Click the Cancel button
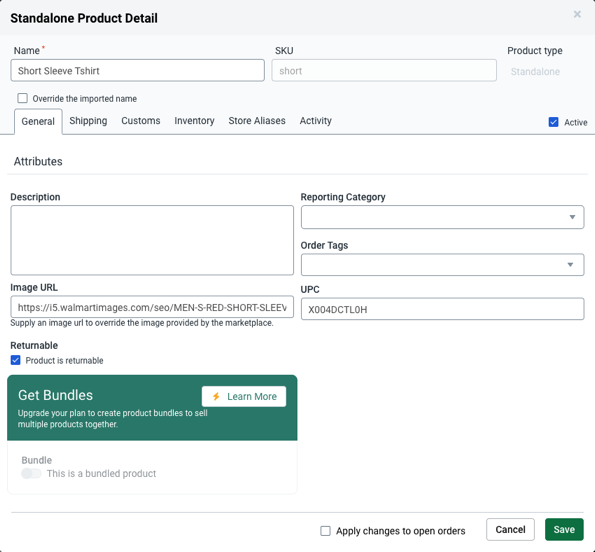The height and width of the screenshot is (552, 595). [x=510, y=529]
